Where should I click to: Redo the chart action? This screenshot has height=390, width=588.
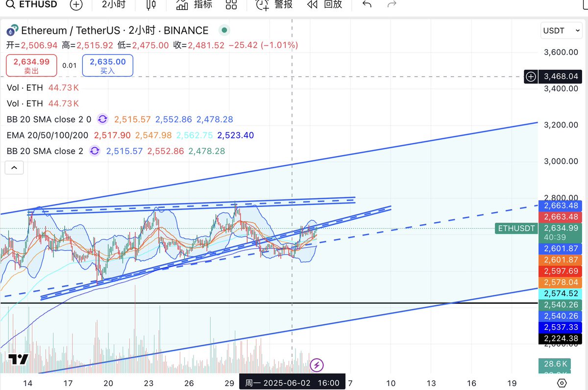click(x=392, y=4)
